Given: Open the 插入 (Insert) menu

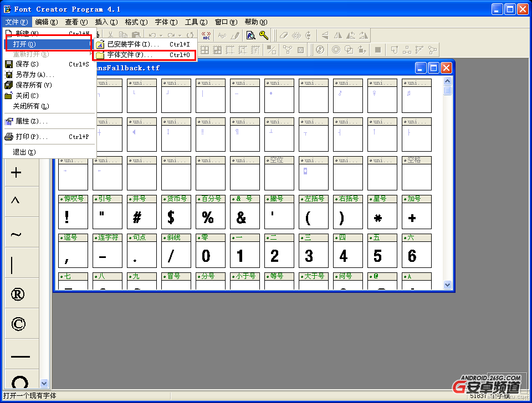Looking at the screenshot, I should 106,22.
